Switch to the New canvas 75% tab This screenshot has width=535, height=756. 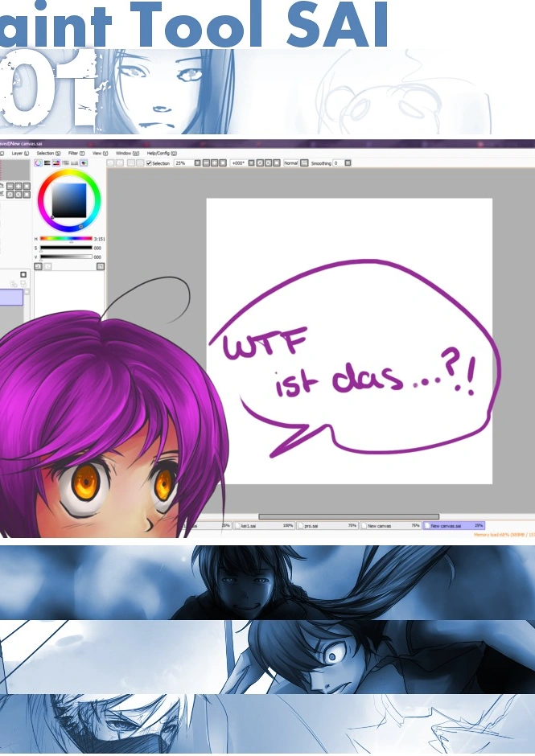[x=391, y=525]
